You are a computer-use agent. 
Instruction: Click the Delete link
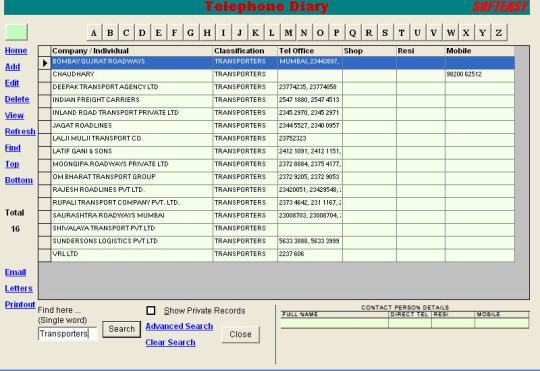pos(17,99)
